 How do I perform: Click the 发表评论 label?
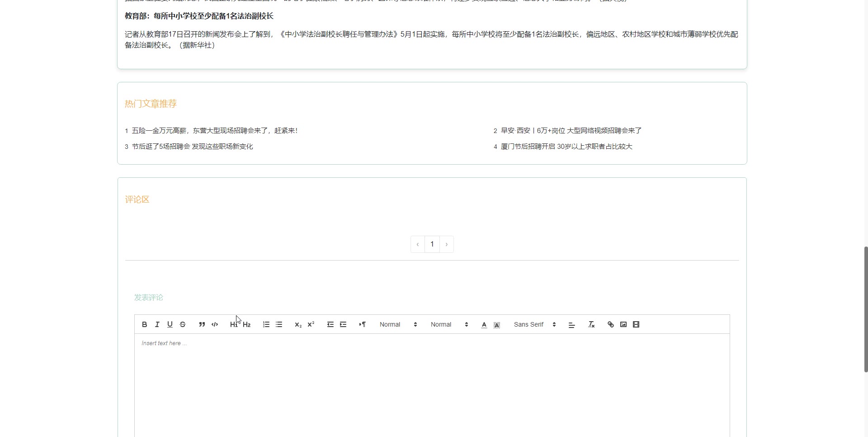pyautogui.click(x=148, y=298)
